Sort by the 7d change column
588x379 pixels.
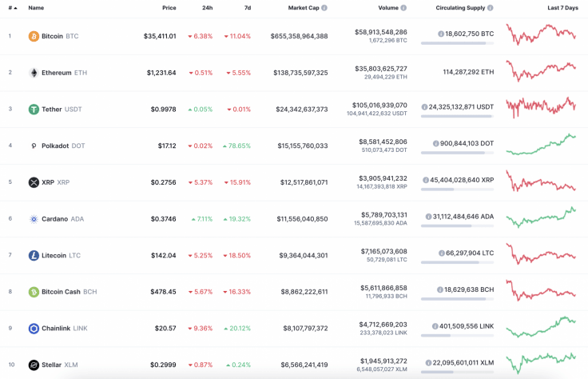click(247, 8)
